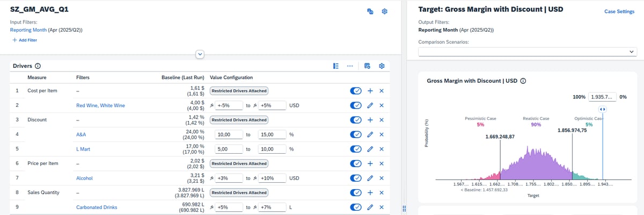Edit the A&A discount driver
The image size is (644, 215).
pos(370,134)
